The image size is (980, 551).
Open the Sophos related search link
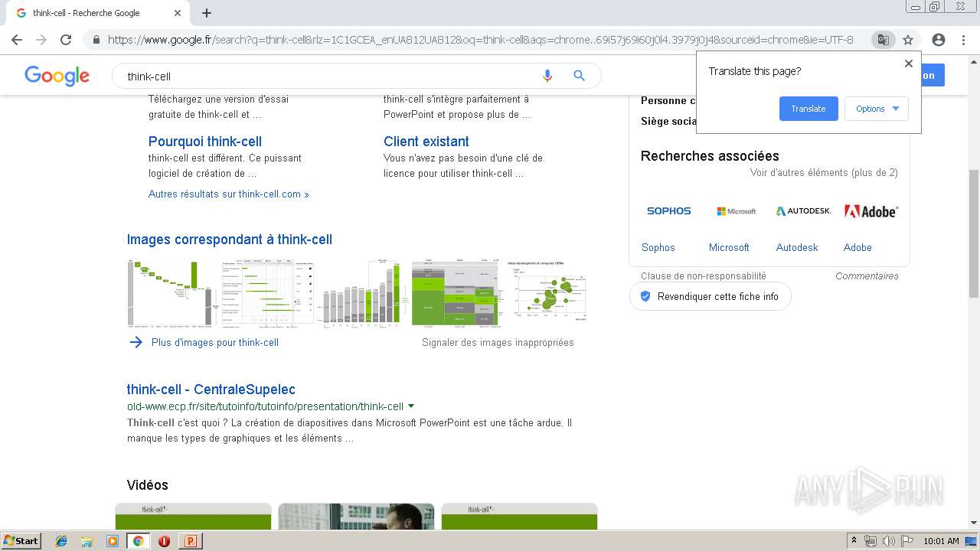point(658,247)
